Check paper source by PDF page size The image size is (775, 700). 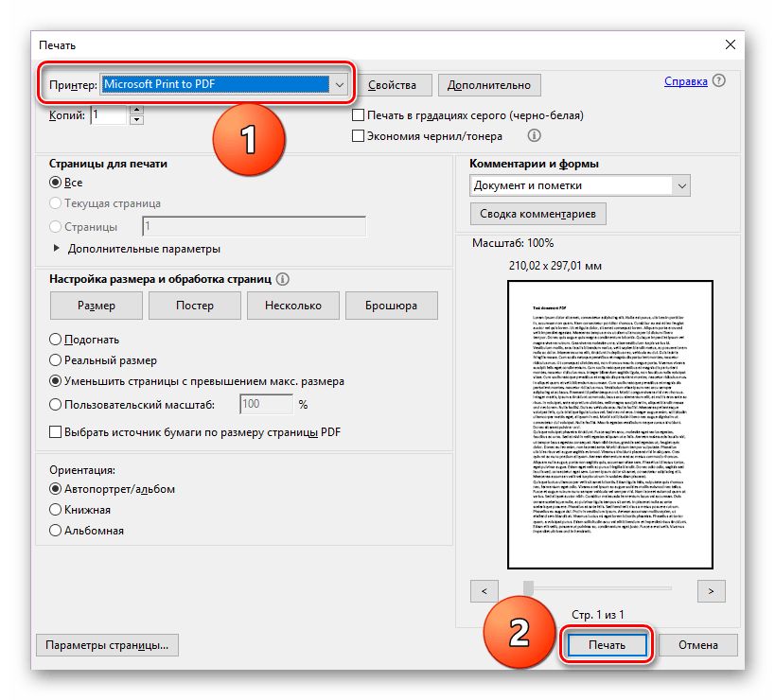(55, 432)
